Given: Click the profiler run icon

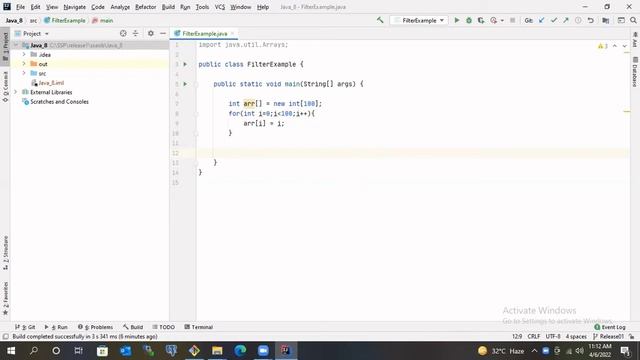Looking at the screenshot, I should click(493, 20).
